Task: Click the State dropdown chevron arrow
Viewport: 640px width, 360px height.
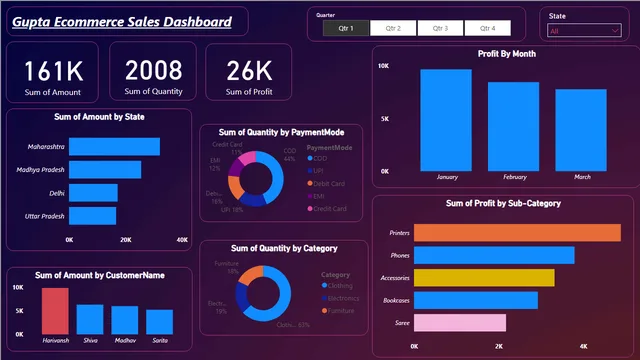Action: [x=615, y=31]
